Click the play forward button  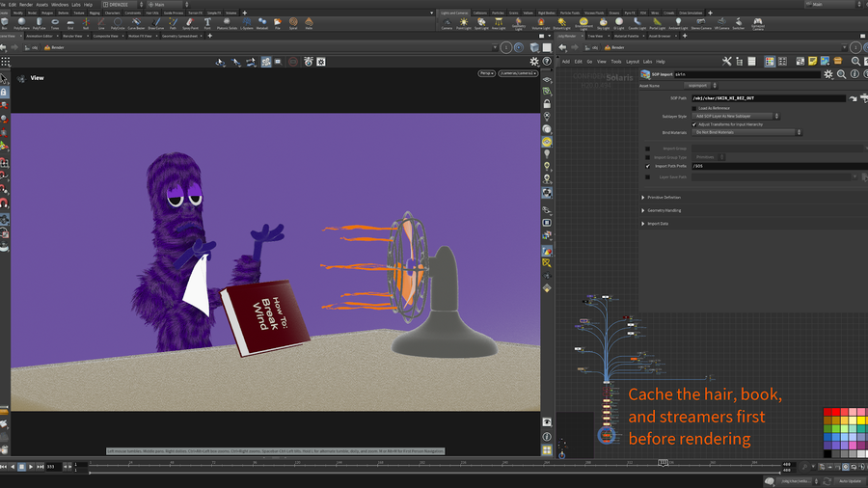coord(31,467)
